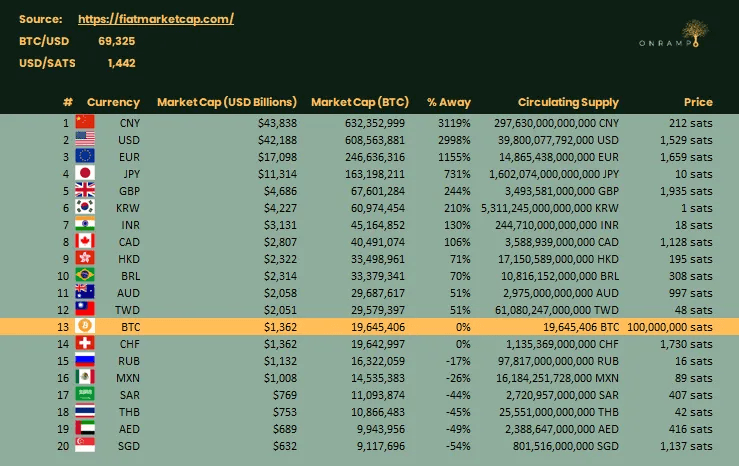This screenshot has height=466, width=739.
Task: Open the fiatmarketcap.com source link
Action: (x=155, y=19)
